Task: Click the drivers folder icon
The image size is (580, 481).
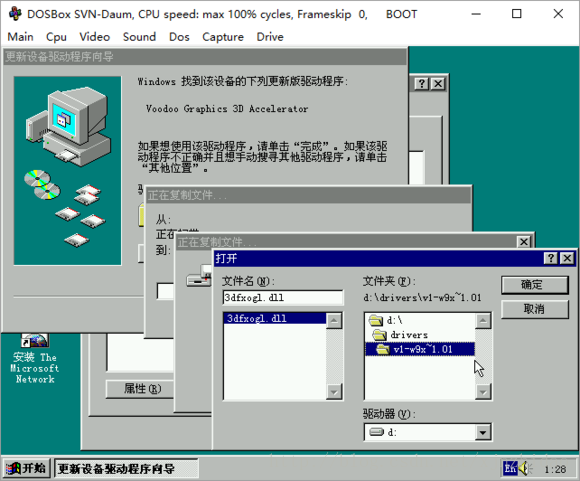Action: (380, 335)
